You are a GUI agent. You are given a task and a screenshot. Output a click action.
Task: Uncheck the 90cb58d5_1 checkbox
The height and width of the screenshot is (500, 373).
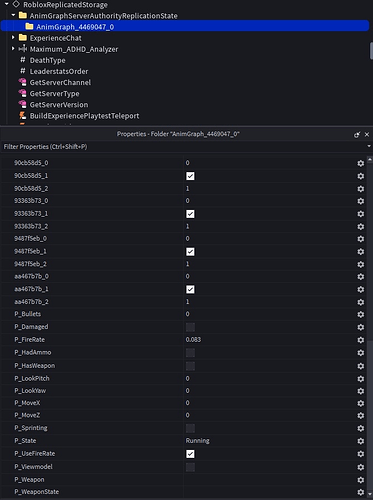click(190, 176)
